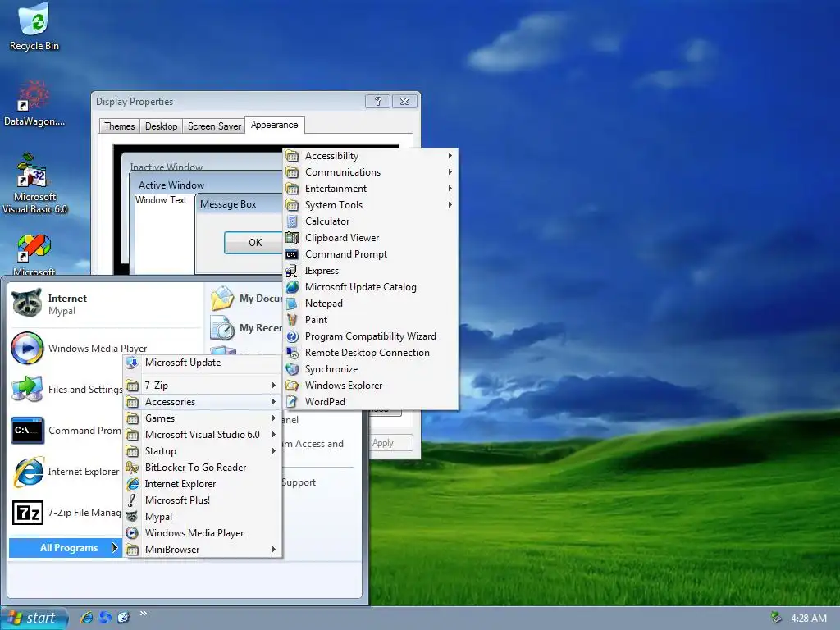Open Calculator in Accessories menu
Screen dimensions: 840x630
371,221
